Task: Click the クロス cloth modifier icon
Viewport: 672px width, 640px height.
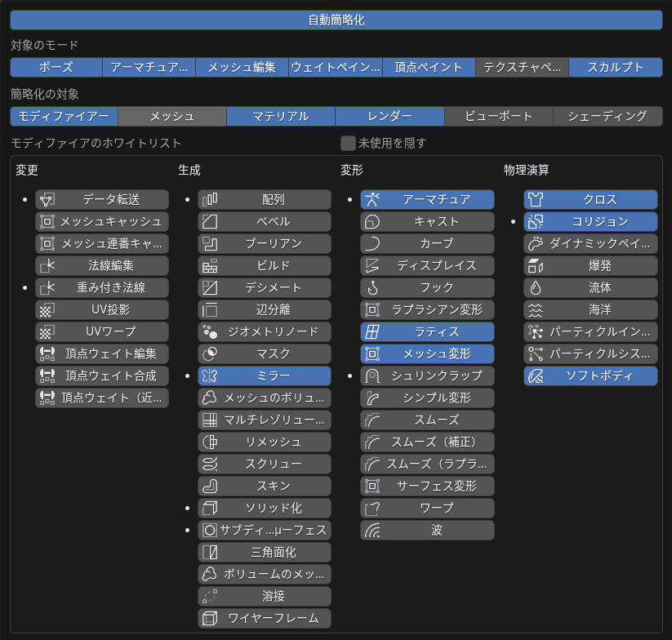Action: [536, 200]
